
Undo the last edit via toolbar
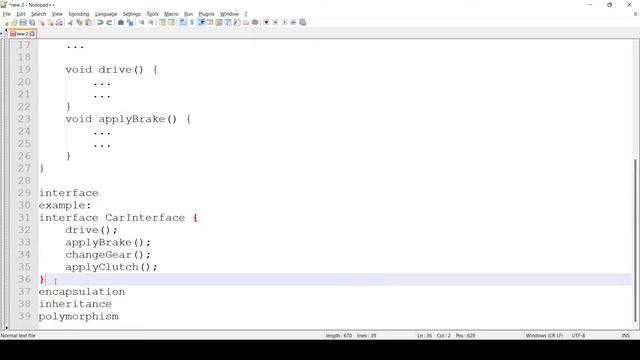coord(100,22)
